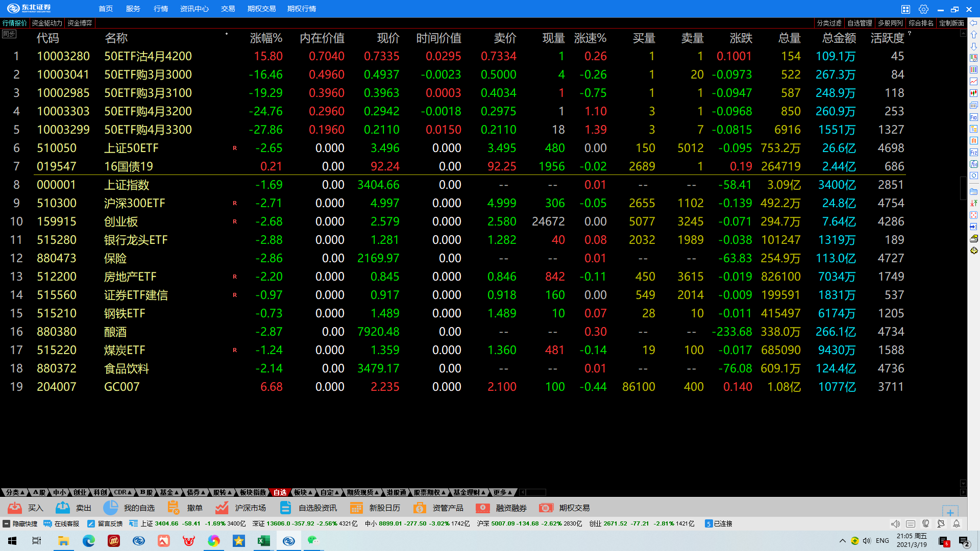Screen dimensions: 980x551
Task: Toggle 隐藏快捷 shortcut bar
Action: coord(20,524)
